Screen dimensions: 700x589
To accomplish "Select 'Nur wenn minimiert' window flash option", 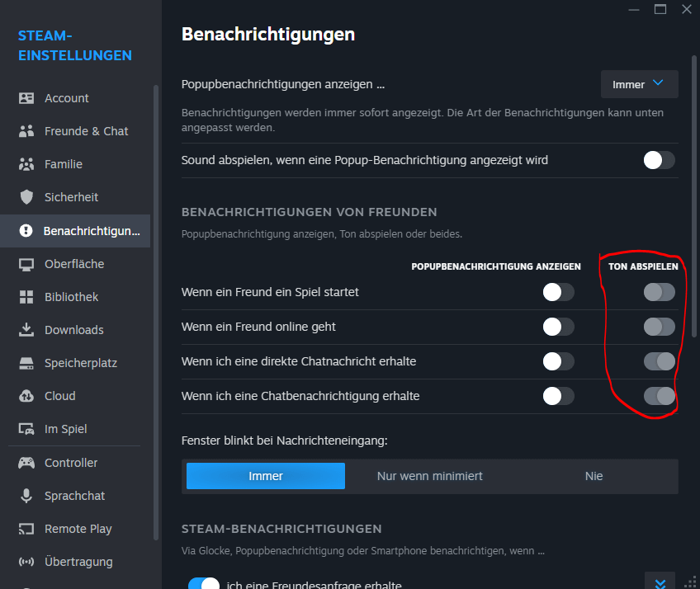I will coord(429,476).
